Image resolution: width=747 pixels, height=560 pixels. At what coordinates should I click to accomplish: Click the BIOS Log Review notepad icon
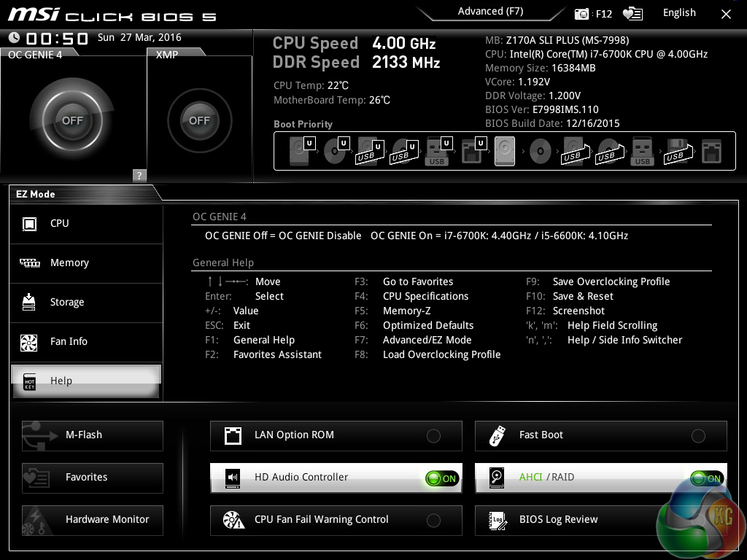498,521
